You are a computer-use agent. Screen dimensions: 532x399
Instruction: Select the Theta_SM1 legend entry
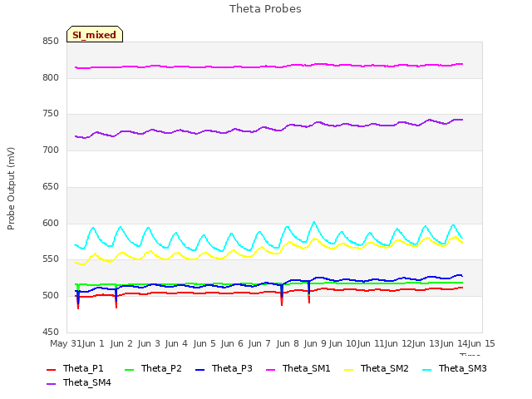[298, 368]
